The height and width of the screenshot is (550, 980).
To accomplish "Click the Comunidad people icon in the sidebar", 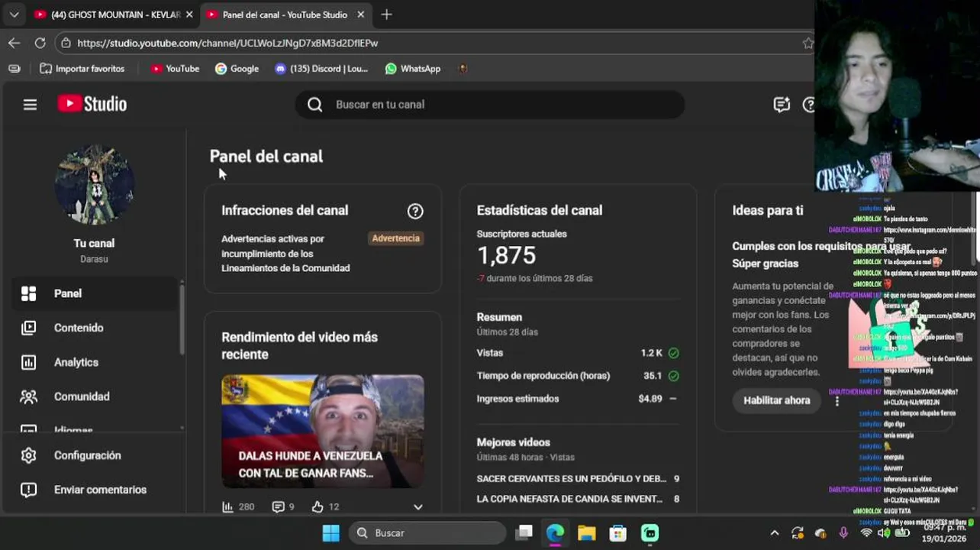I will pyautogui.click(x=28, y=396).
